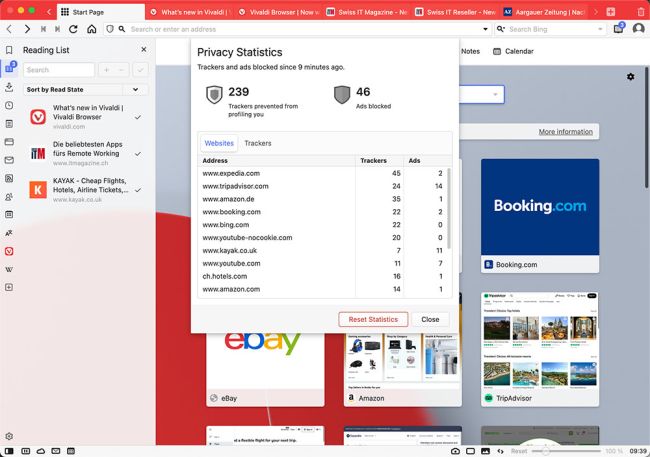Open the Wikipedia web panel
This screenshot has height=457, width=650.
(x=9, y=270)
